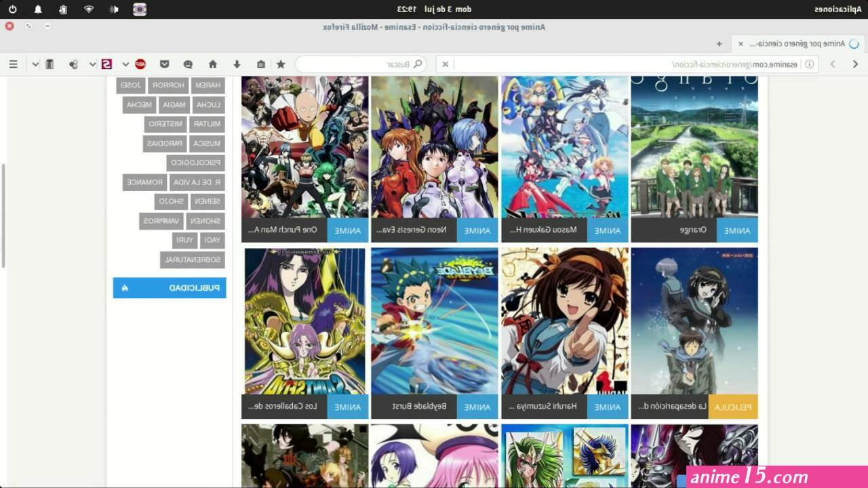The width and height of the screenshot is (868, 488).
Task: Save page with the Pocket icon
Action: (165, 64)
